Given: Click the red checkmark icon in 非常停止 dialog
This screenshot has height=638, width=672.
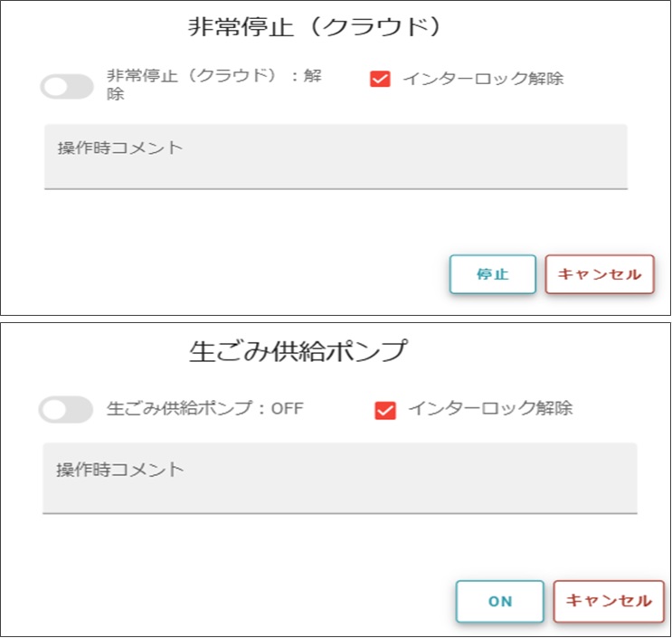Looking at the screenshot, I should (380, 79).
